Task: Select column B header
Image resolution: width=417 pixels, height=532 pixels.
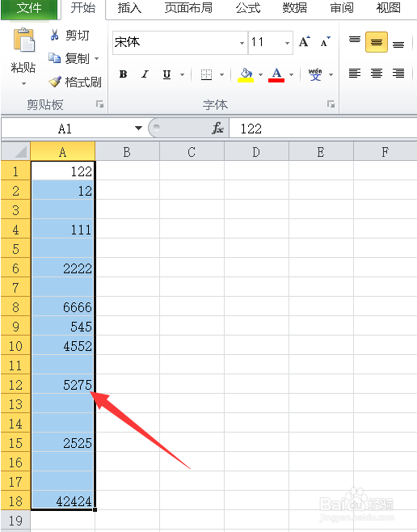Action: 127,152
